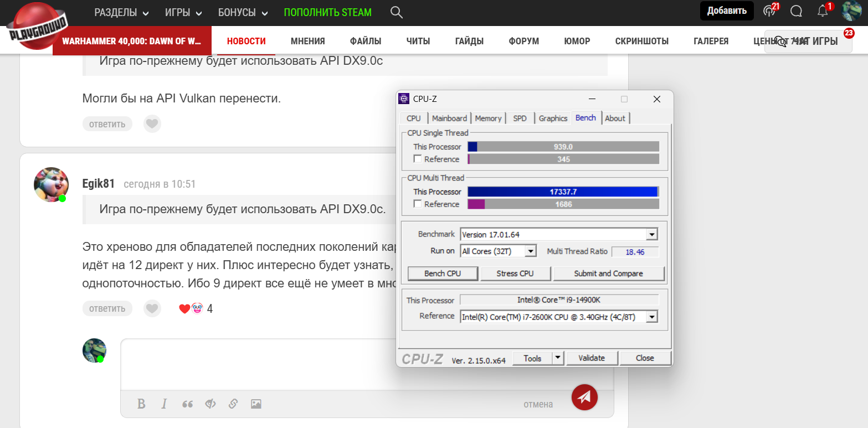Open the Playground site logo
Viewport: 868px width, 428px height.
pyautogui.click(x=37, y=25)
